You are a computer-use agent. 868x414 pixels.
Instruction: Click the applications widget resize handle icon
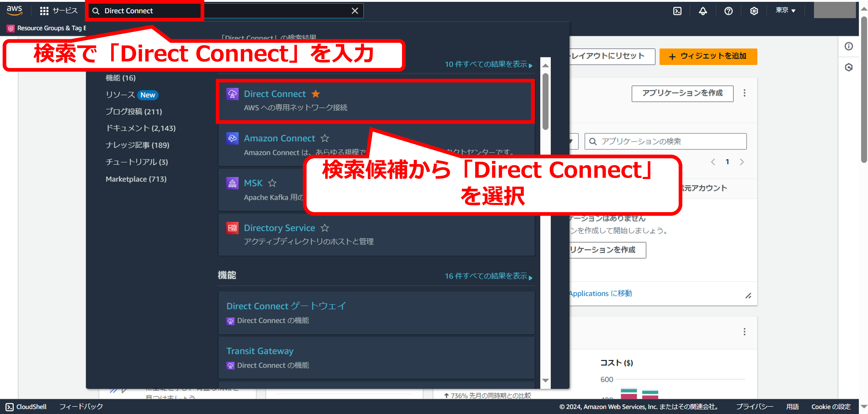748,296
